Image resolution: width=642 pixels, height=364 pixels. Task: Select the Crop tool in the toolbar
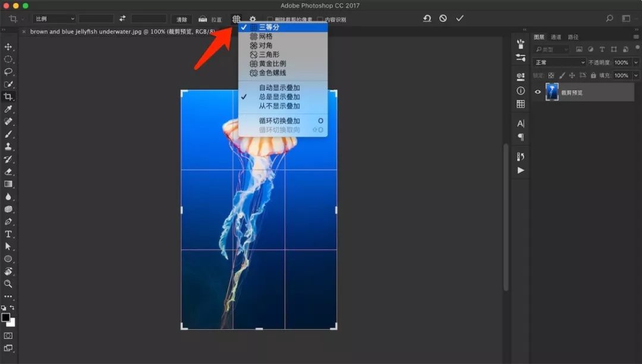8,96
